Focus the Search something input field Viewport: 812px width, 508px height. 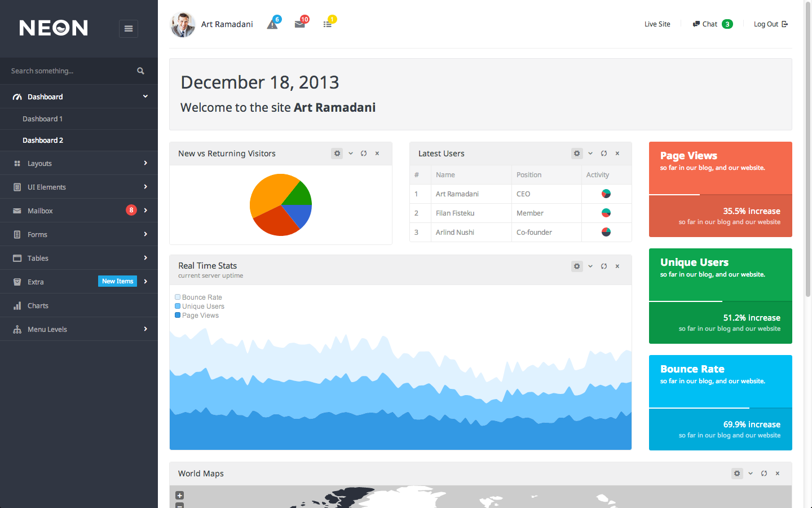pos(70,71)
